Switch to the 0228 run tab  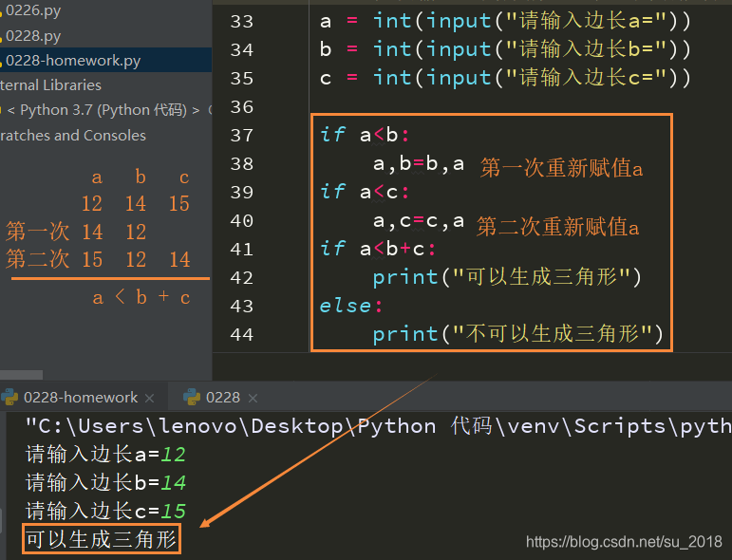pyautogui.click(x=223, y=398)
